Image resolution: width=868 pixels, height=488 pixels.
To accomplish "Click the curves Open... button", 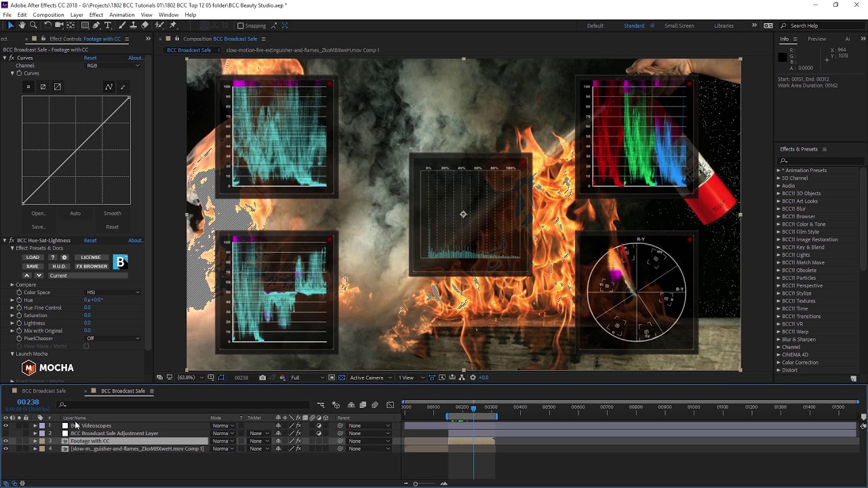I will (x=38, y=213).
